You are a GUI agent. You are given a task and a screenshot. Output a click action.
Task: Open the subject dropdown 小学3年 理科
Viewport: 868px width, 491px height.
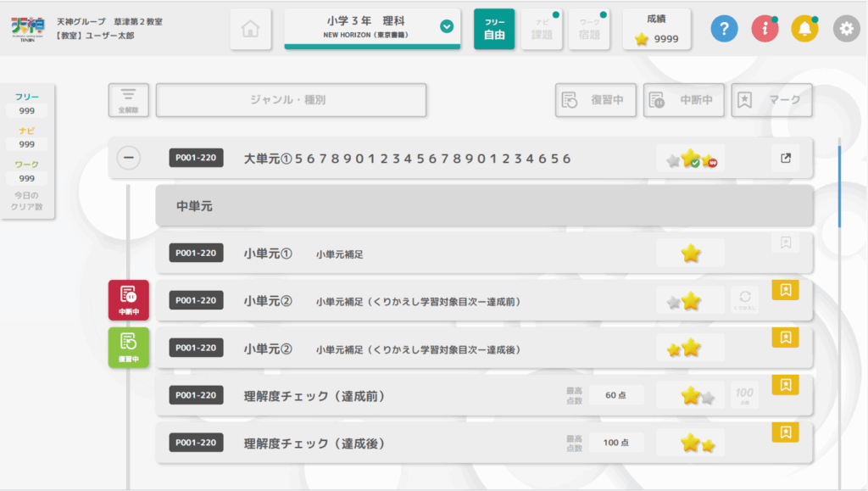[373, 25]
